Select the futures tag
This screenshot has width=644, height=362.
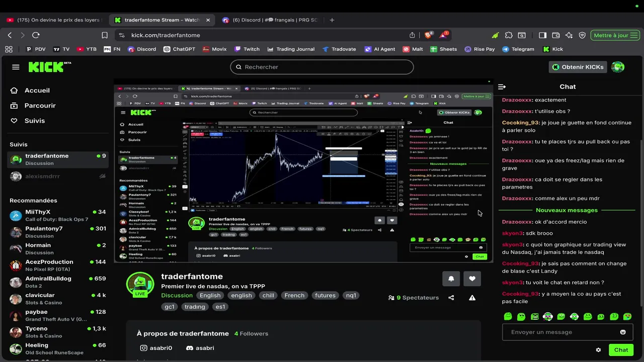coord(325,296)
